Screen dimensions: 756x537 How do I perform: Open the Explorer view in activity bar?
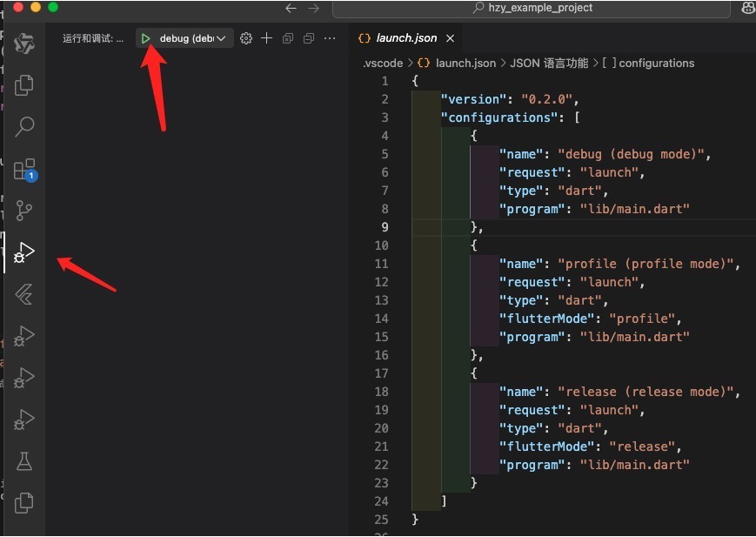tap(24, 85)
